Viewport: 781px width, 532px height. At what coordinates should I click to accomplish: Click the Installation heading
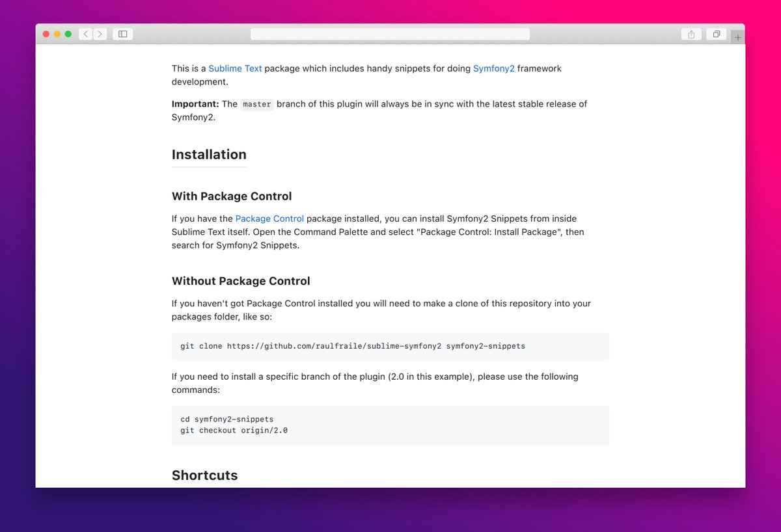pos(209,154)
